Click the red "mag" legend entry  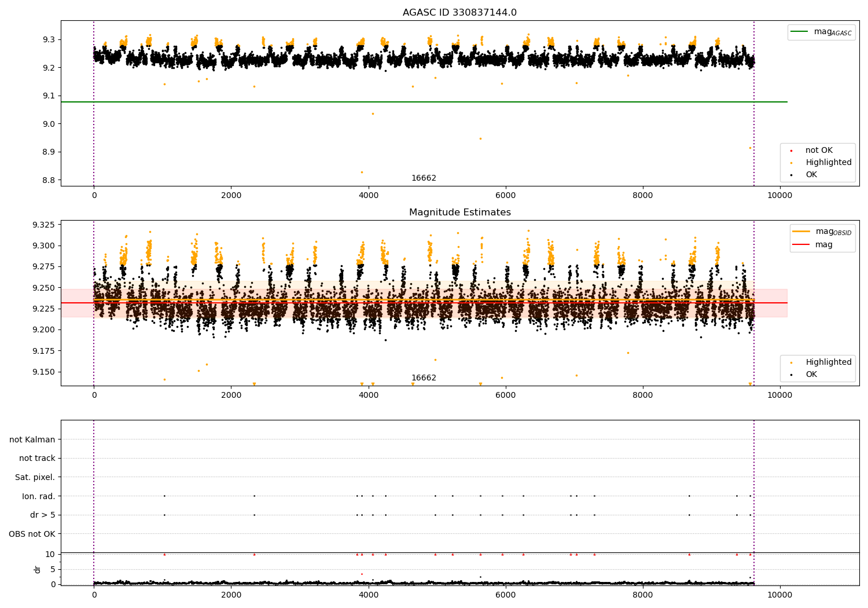point(823,245)
